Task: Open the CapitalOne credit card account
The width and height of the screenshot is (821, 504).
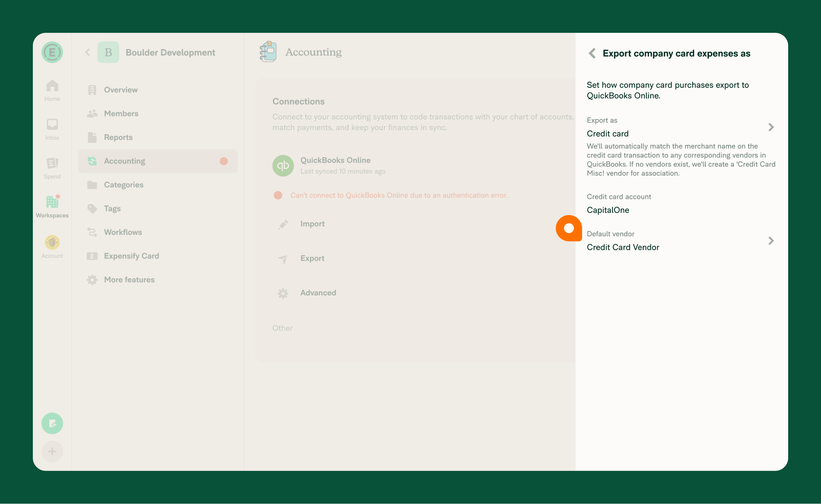Action: 681,204
